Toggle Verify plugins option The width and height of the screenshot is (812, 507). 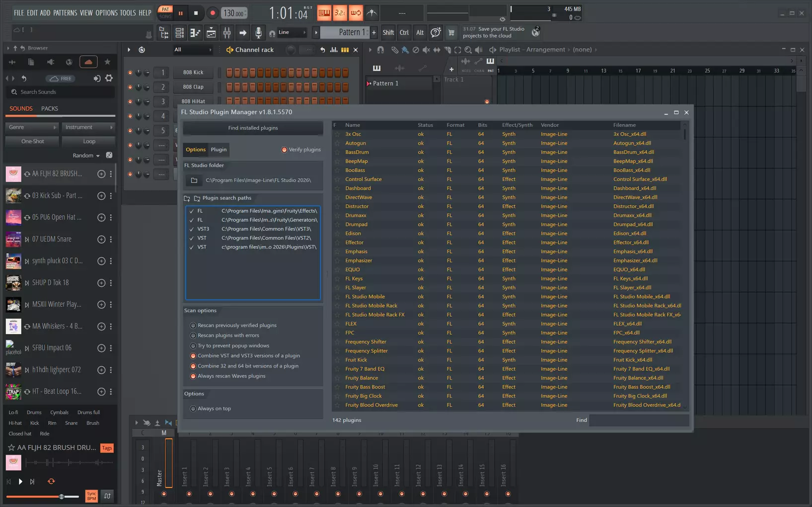coord(301,150)
